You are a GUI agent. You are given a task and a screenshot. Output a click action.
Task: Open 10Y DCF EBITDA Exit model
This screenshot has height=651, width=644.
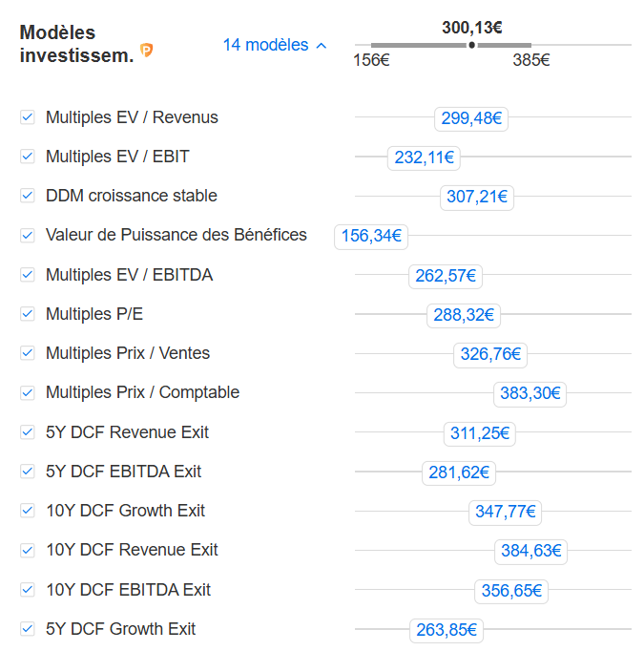coord(128,590)
